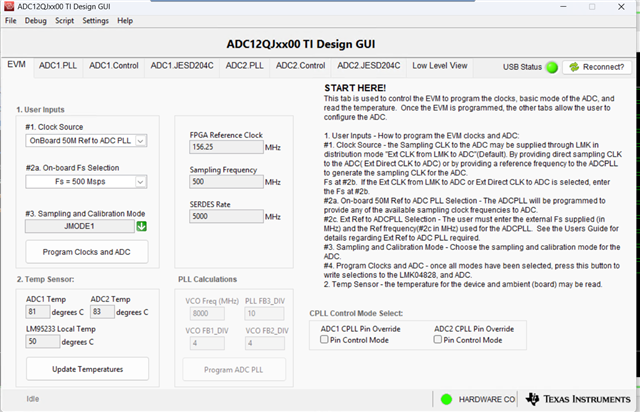Click the ADC12QJxx00 app icon in title bar
640x412 pixels.
pos(9,6)
